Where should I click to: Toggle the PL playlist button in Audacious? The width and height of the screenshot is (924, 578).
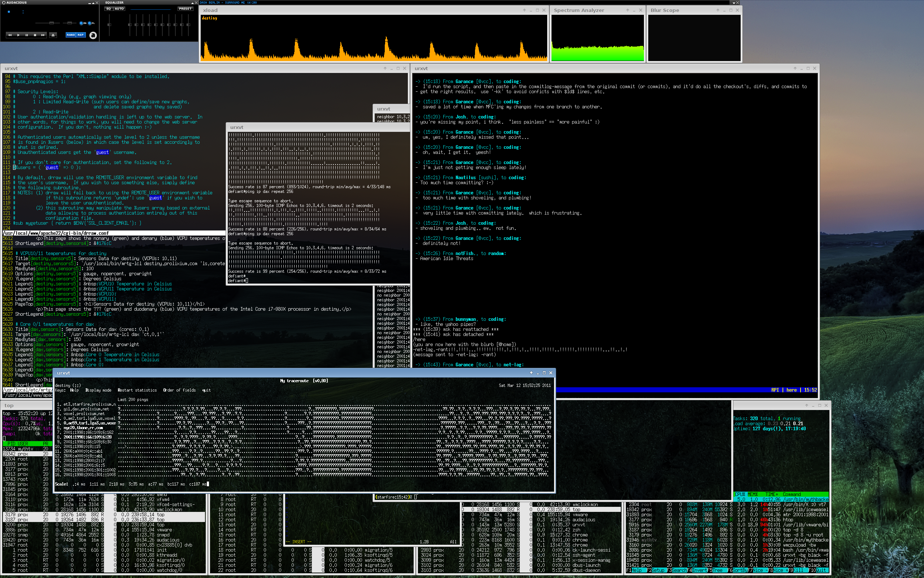coord(91,23)
